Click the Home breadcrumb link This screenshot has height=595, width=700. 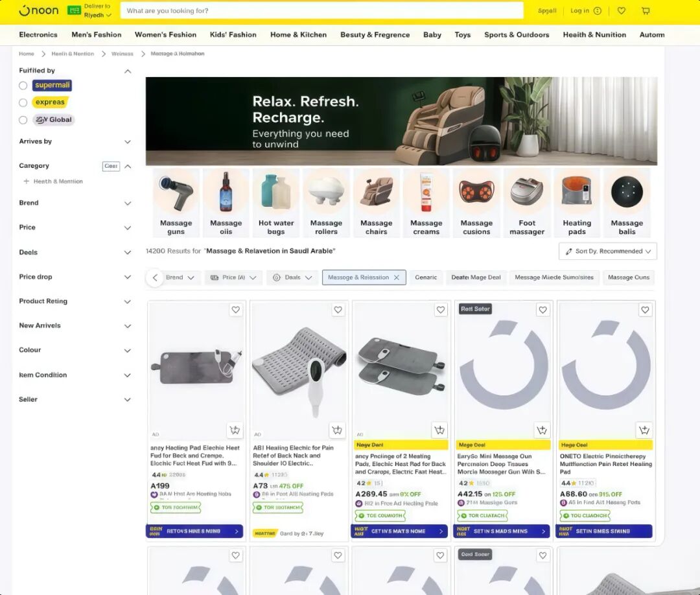(x=27, y=54)
